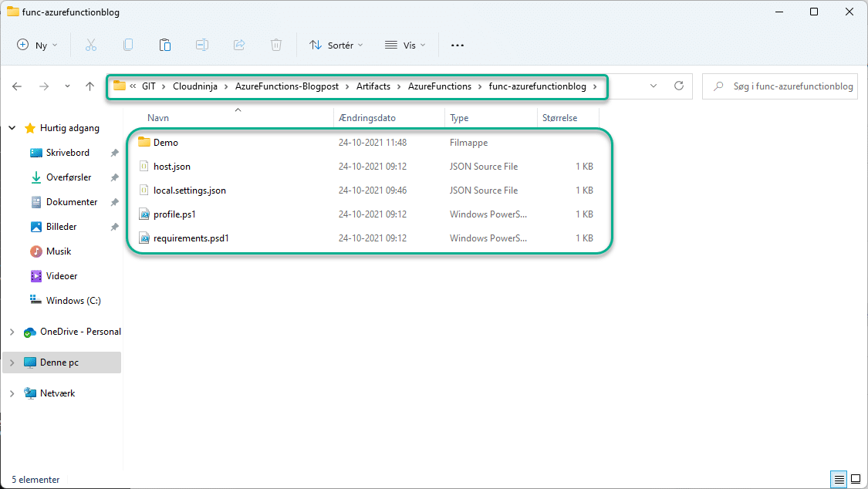Go forward with the right arrow
The width and height of the screenshot is (868, 489).
(44, 86)
